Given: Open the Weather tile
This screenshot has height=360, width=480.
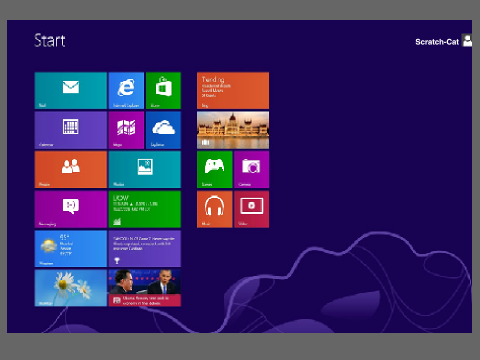Looking at the screenshot, I should tap(71, 249).
